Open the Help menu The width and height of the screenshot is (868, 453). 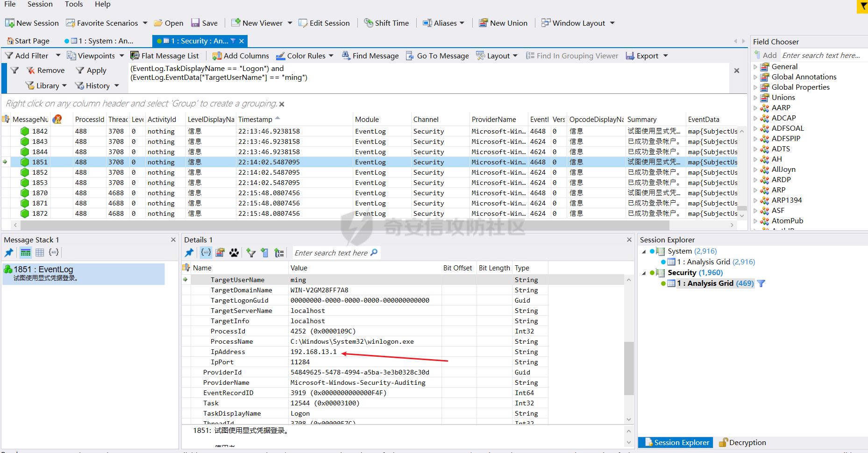(103, 4)
